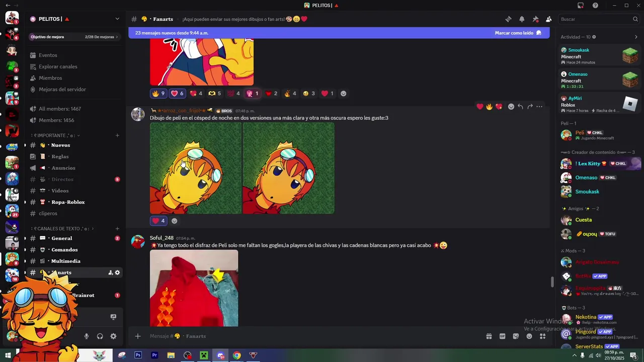Open the gift icon in message bar

point(489,336)
